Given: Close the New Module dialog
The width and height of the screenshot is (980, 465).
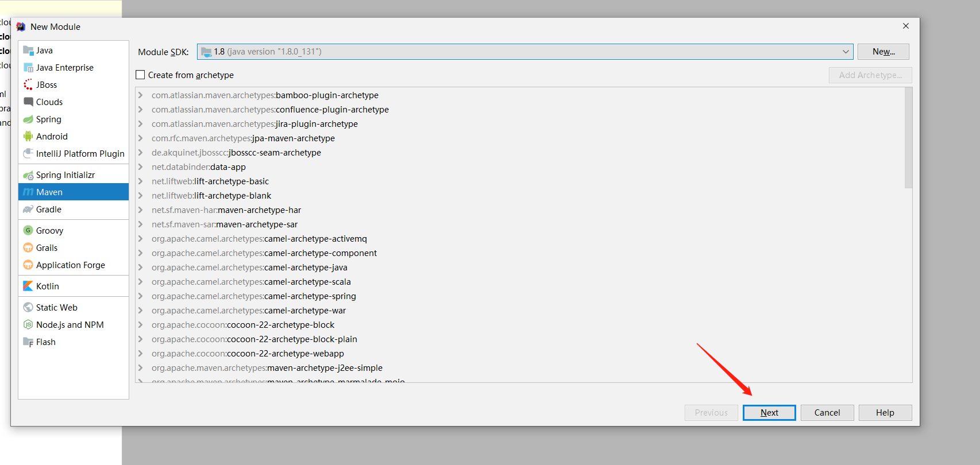Looking at the screenshot, I should click(906, 26).
